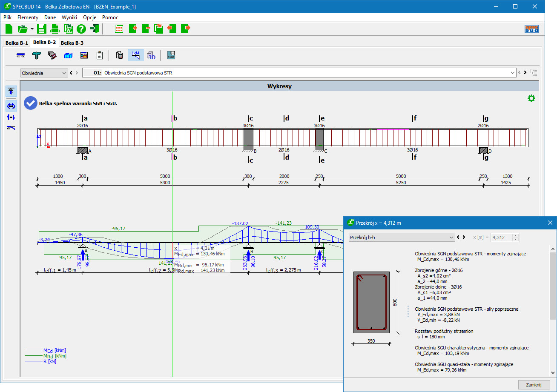Export report to Word document icon
The width and height of the screenshot is (557, 392).
pyautogui.click(x=68, y=29)
